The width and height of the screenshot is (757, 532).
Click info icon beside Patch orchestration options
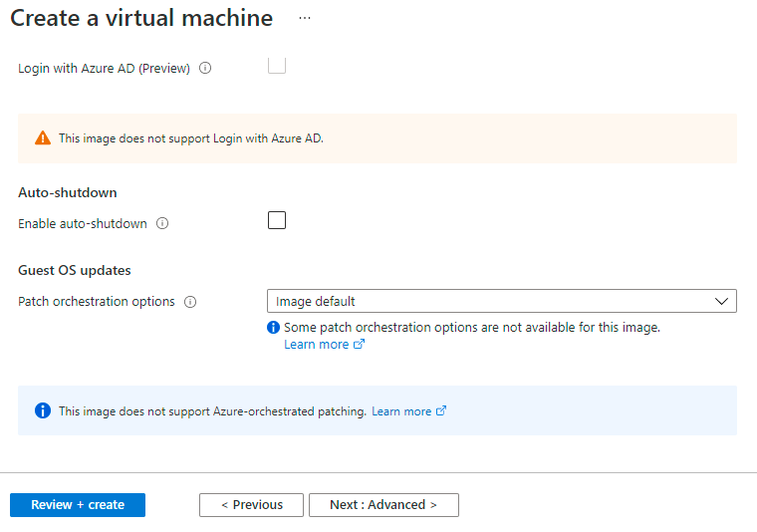click(190, 302)
